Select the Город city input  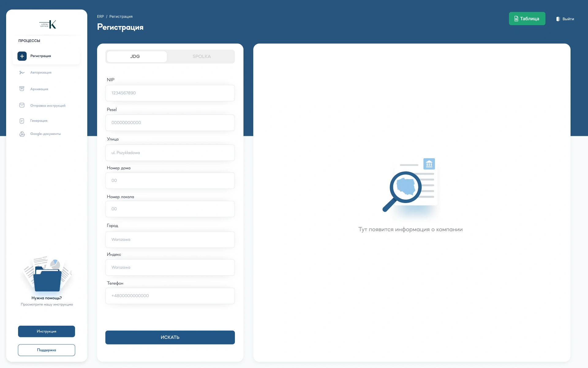[170, 240]
